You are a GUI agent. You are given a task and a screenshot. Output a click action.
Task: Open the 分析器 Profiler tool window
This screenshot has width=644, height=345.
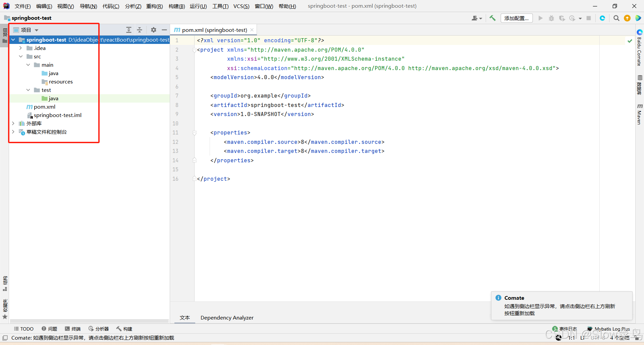[99, 329]
